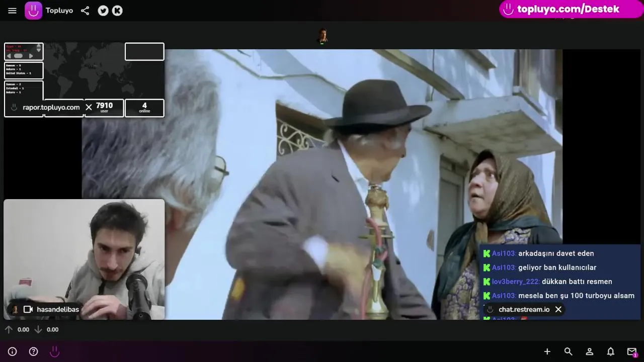
Task: Open the hamburger menu
Action: 13,11
